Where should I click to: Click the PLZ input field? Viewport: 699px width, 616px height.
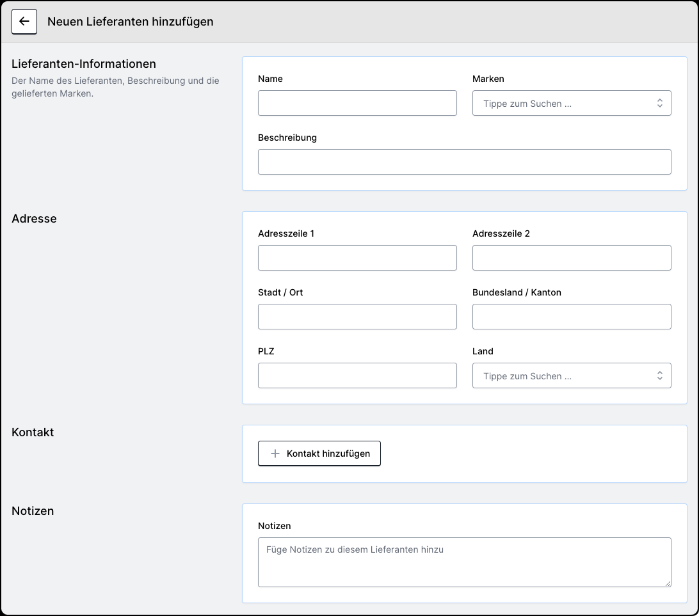[x=357, y=375]
